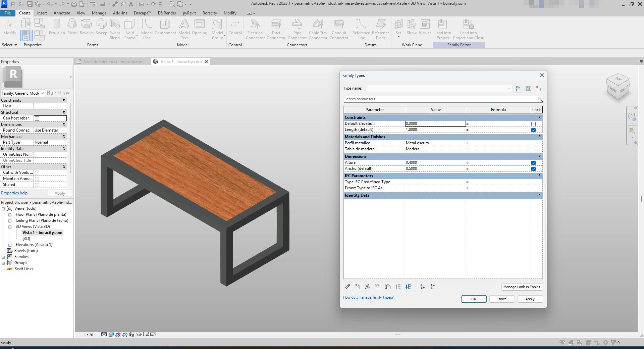644x349 pixels.
Task: Expand Floor Plans tree node
Action: point(10,215)
